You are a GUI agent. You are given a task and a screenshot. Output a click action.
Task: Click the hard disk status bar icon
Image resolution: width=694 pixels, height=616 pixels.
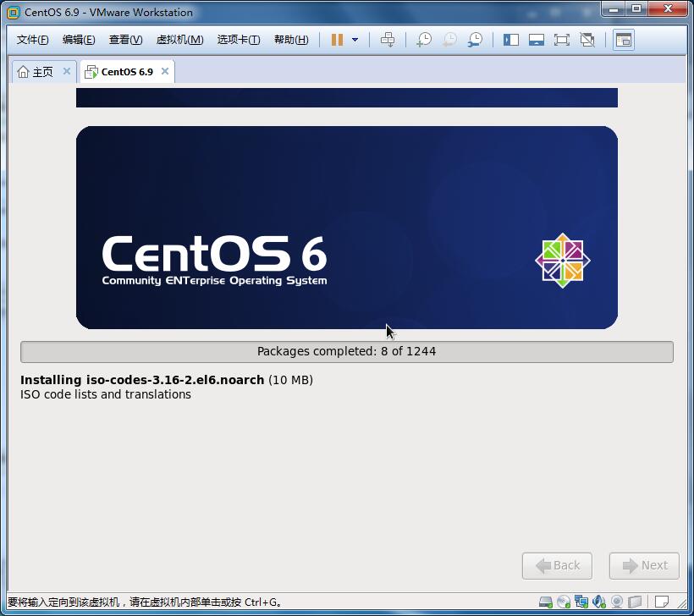point(546,602)
